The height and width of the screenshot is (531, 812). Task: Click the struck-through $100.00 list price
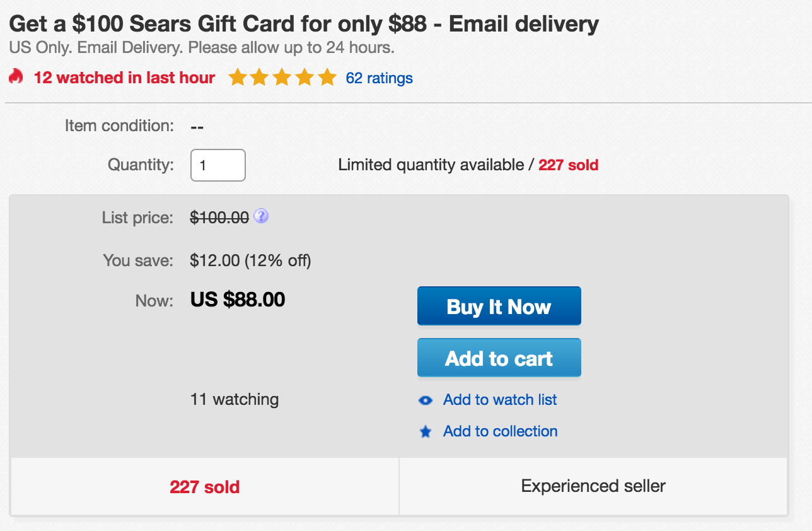pyautogui.click(x=219, y=218)
